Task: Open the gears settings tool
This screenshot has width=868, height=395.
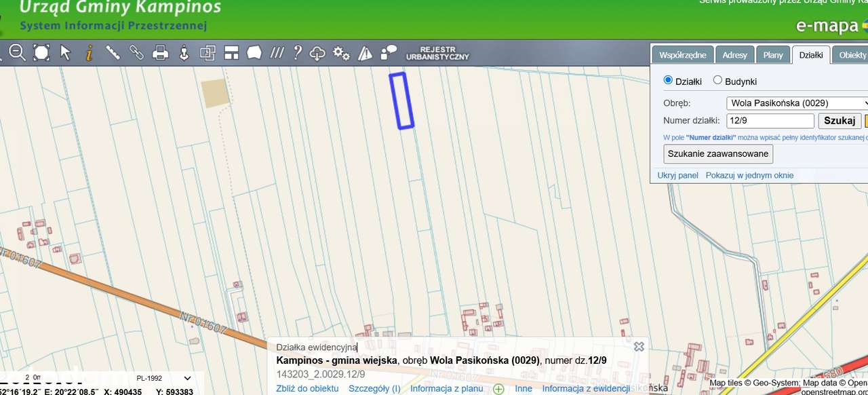Action: (x=341, y=53)
